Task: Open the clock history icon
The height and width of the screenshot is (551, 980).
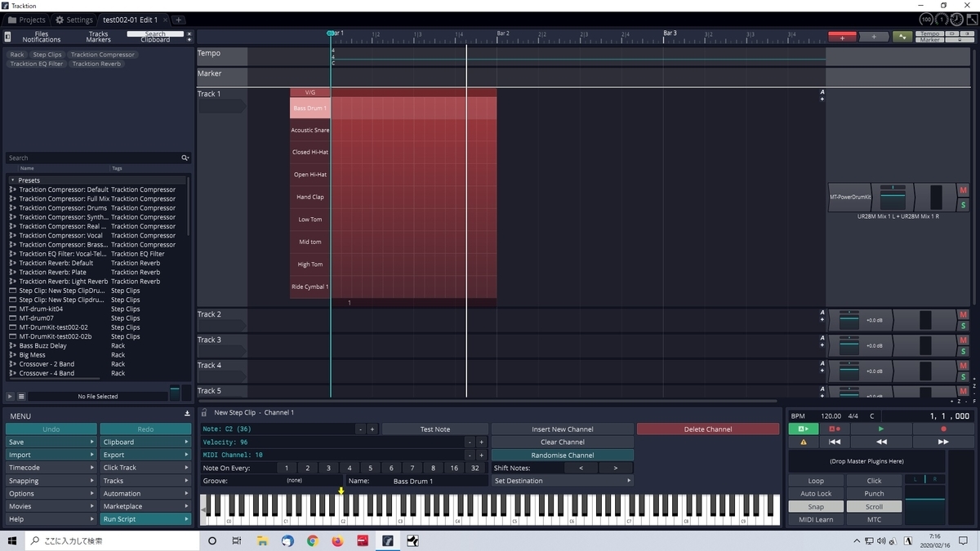Action: 957,20
